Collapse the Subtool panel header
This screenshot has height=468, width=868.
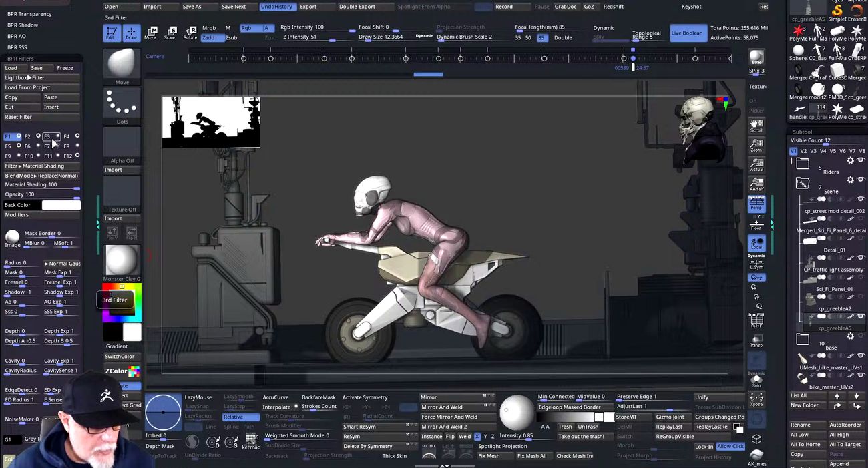[802, 132]
